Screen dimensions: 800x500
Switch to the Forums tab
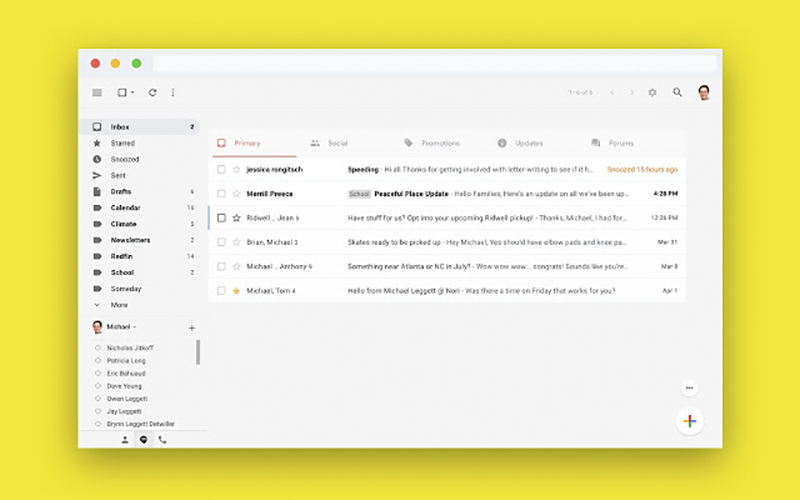click(613, 143)
